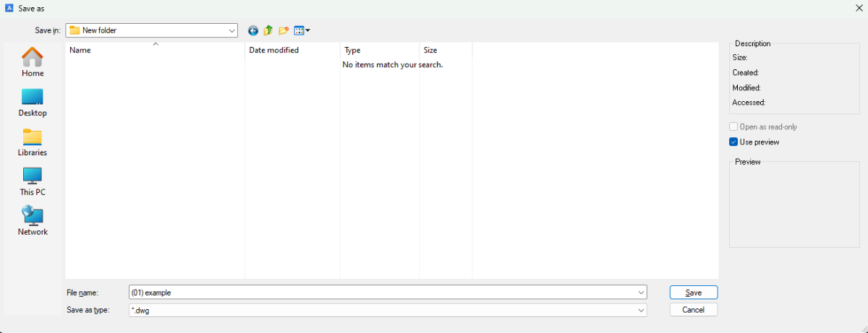
Task: Click the Save button
Action: tap(694, 293)
